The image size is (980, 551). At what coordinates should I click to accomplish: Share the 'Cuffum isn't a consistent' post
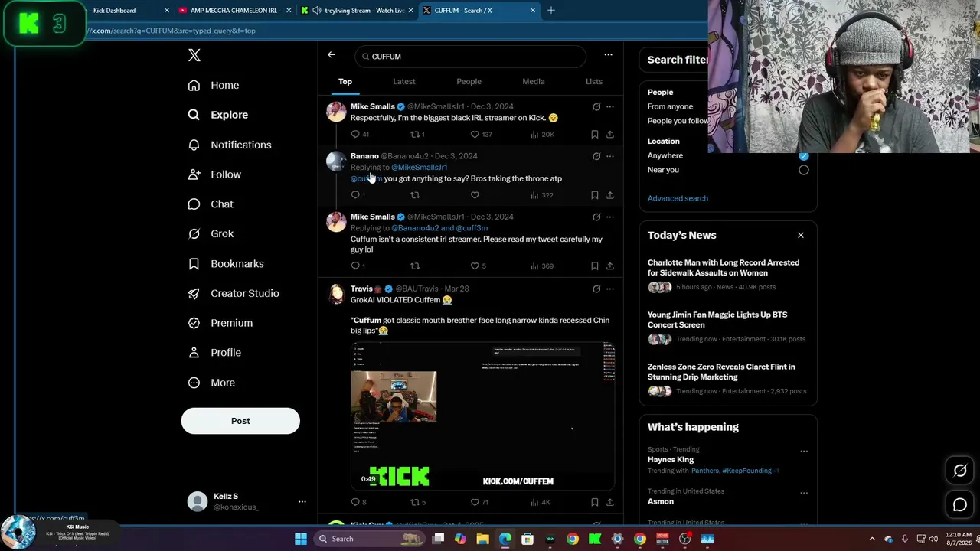pos(610,266)
